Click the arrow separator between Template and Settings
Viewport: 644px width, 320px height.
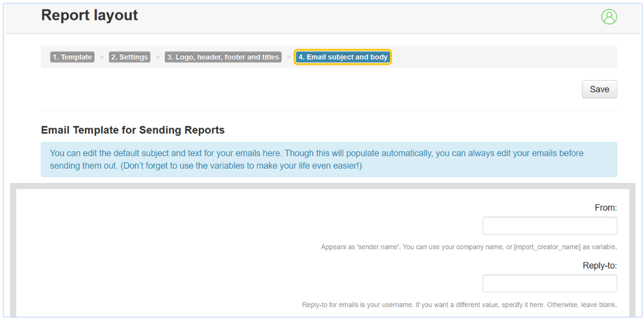coord(101,57)
